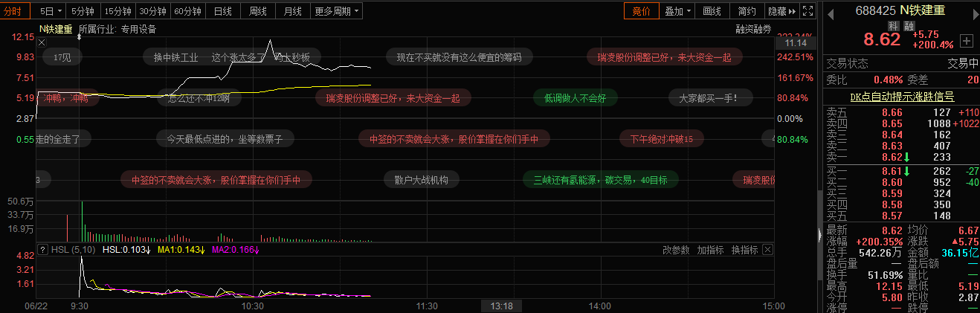Screen dimensions: 980x313
Task: Close the HSL indicator panel
Action: click(767, 250)
